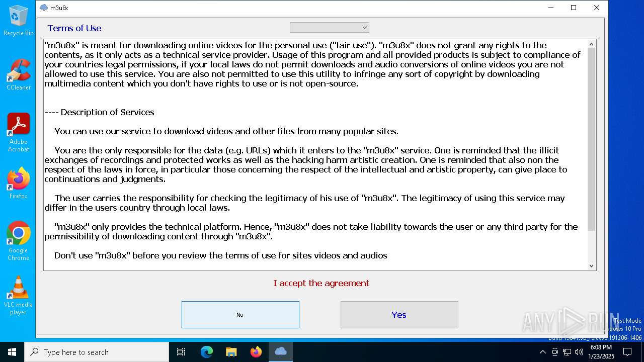Close the m3u8x window
The image size is (644, 362).
point(597,8)
